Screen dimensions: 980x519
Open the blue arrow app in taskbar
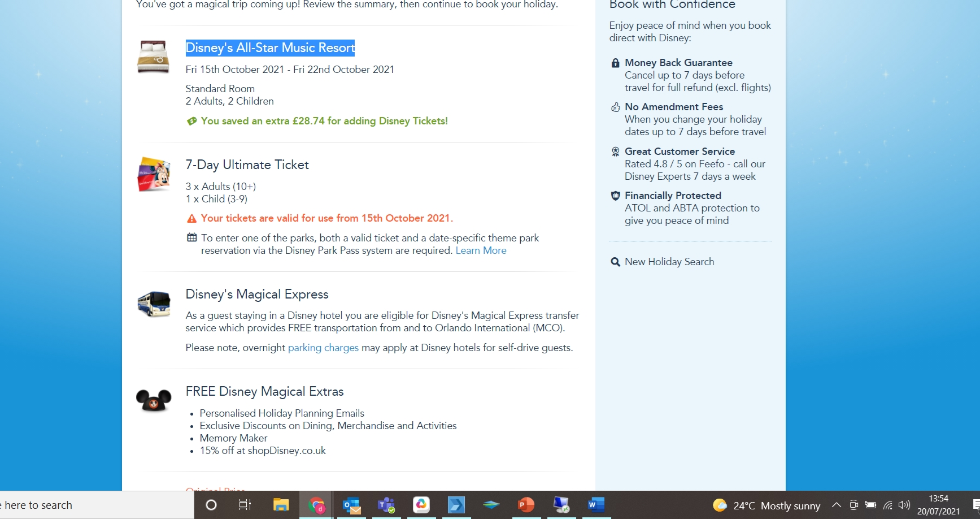[456, 505]
